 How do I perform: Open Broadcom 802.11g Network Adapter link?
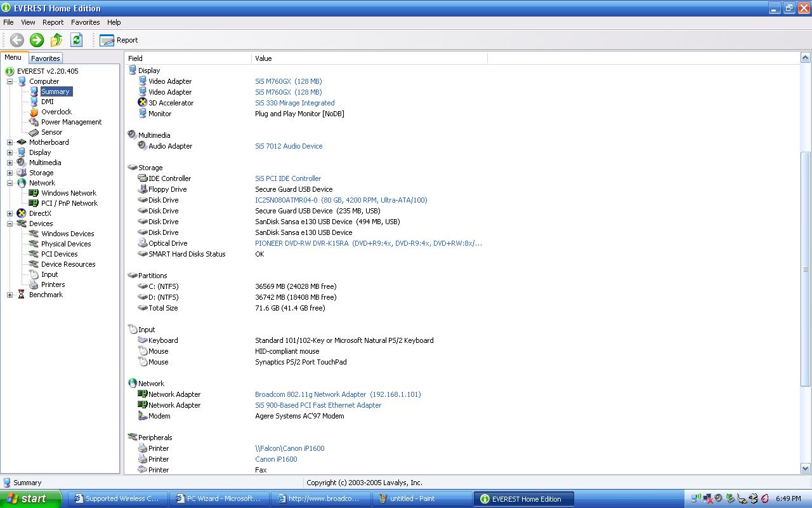[338, 394]
